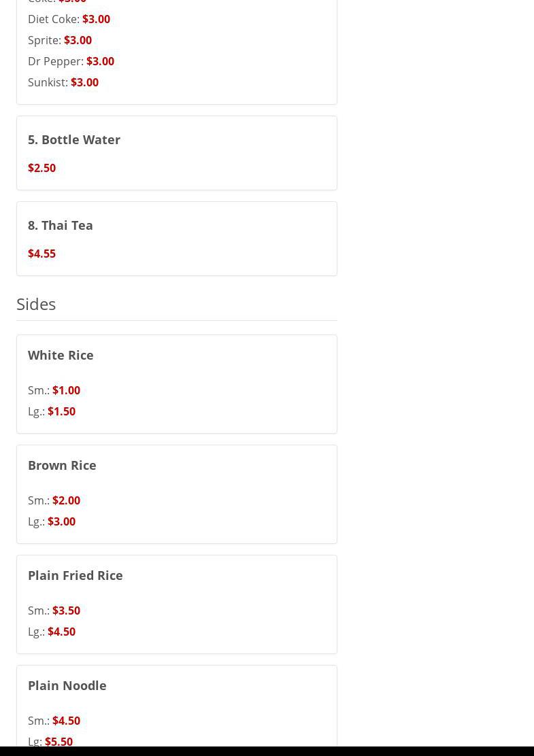Select large White Rice for $1.50

coord(61,411)
